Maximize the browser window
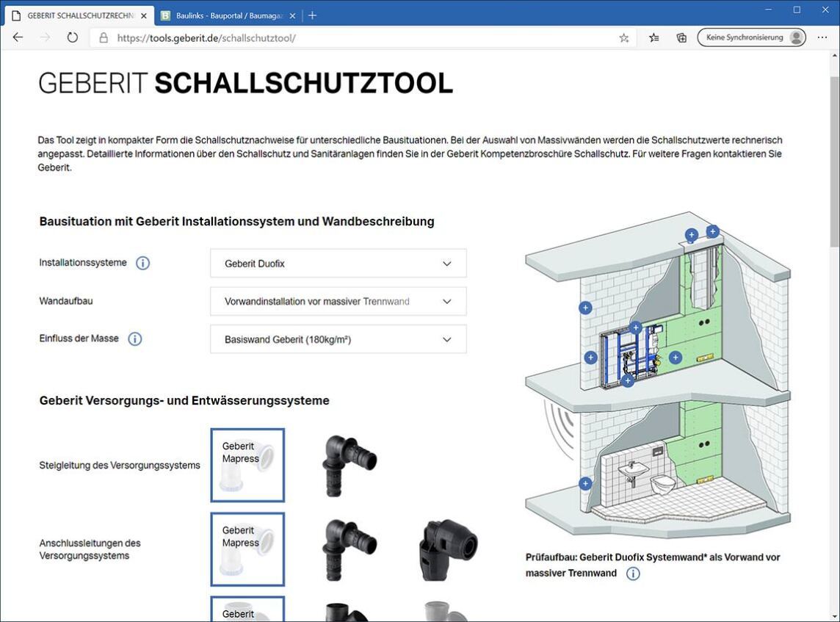Screen dimensions: 840x622 [x=797, y=10]
